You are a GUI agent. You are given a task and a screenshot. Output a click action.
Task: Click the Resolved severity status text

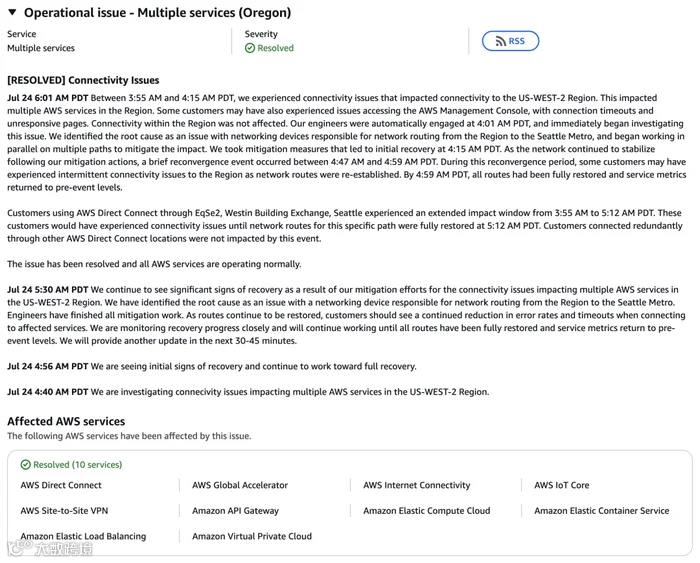click(275, 48)
